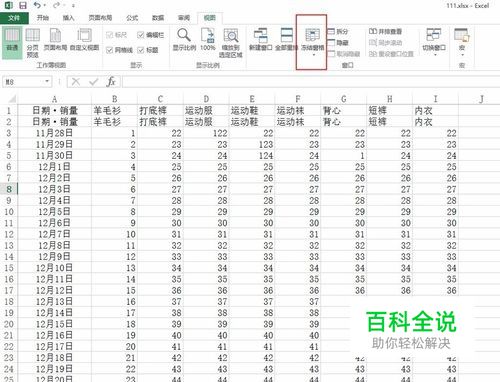The width and height of the screenshot is (500, 382).
Task: Toggle the 标题 headings checkbox
Action: (x=141, y=50)
